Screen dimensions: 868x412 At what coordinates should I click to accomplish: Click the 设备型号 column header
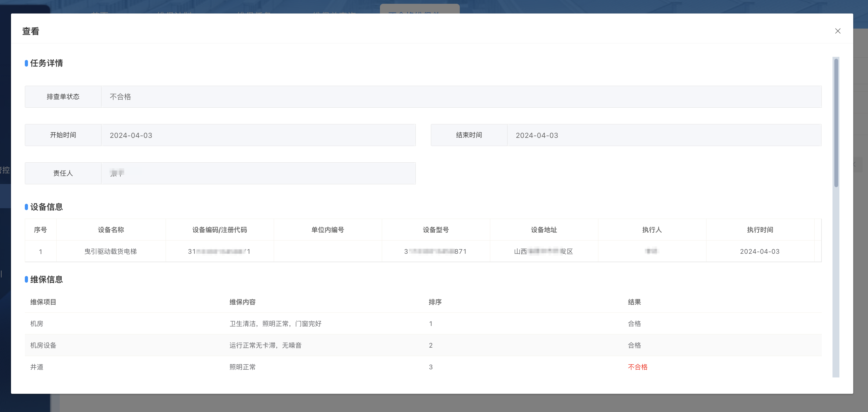coord(436,230)
